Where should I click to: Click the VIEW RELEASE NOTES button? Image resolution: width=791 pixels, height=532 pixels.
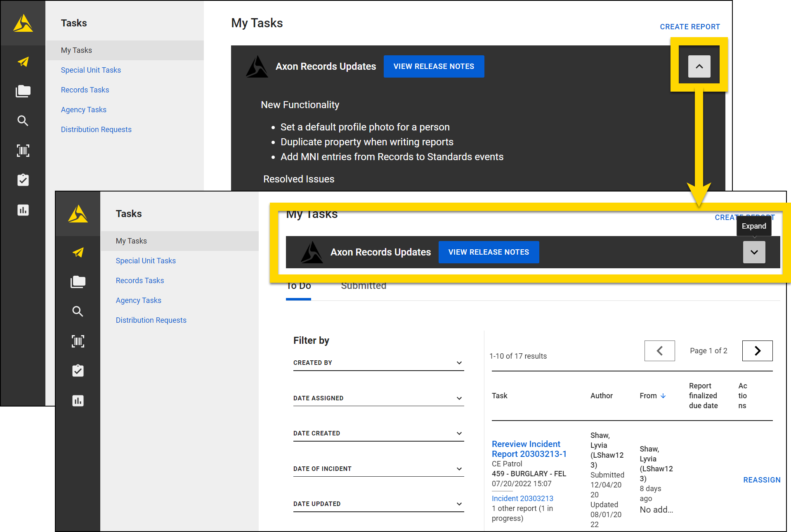[x=489, y=252]
